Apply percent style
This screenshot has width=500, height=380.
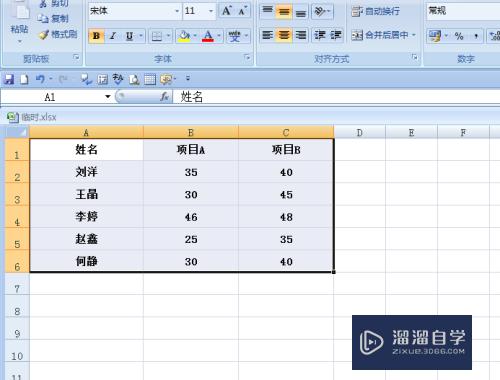click(459, 36)
